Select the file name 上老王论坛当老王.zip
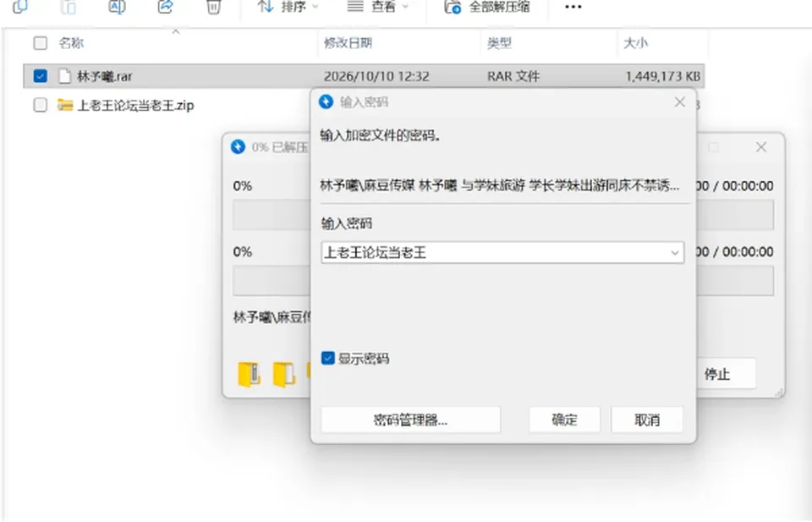 coord(135,106)
